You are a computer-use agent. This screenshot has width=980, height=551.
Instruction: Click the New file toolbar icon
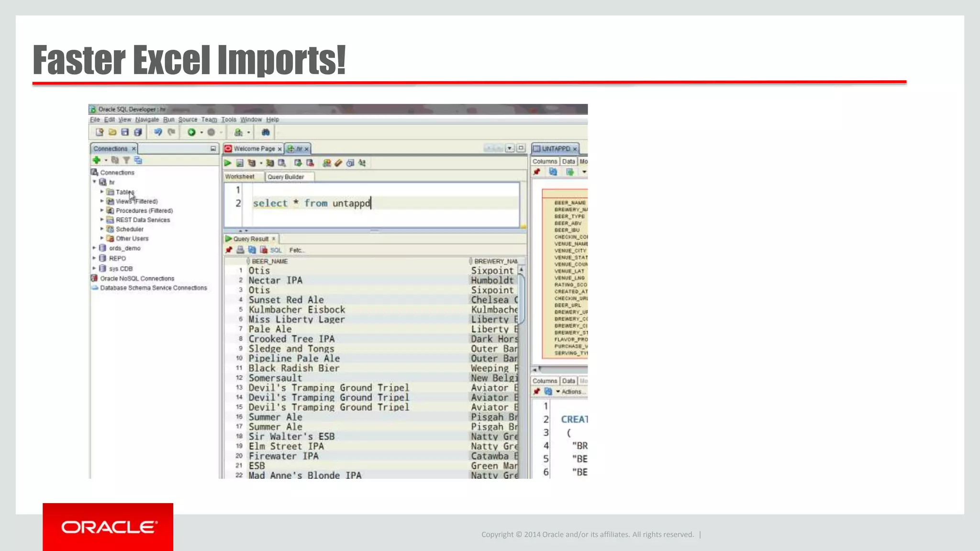(100, 132)
